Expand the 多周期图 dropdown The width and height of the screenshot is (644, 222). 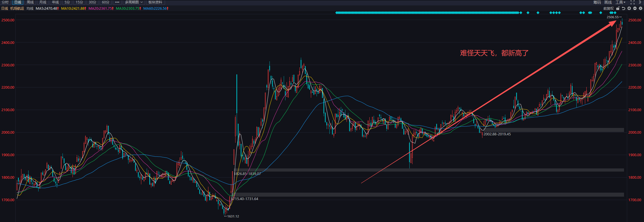[134, 2]
